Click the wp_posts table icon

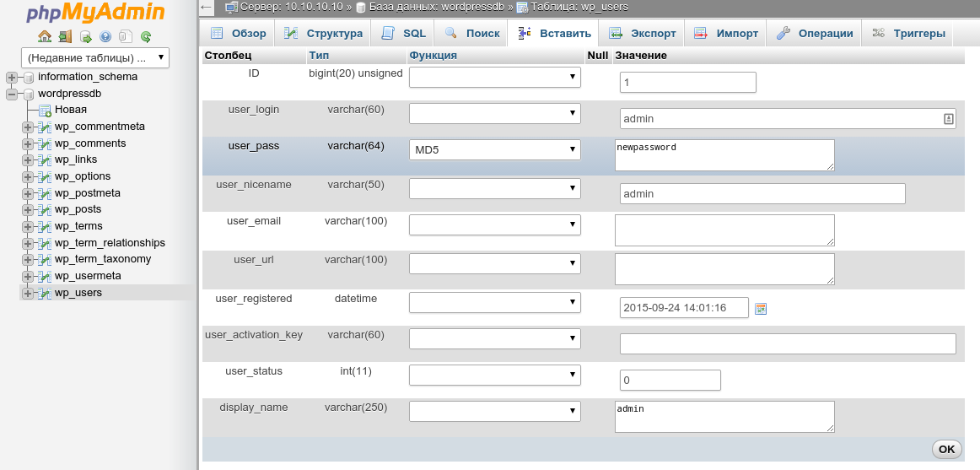[x=45, y=210]
